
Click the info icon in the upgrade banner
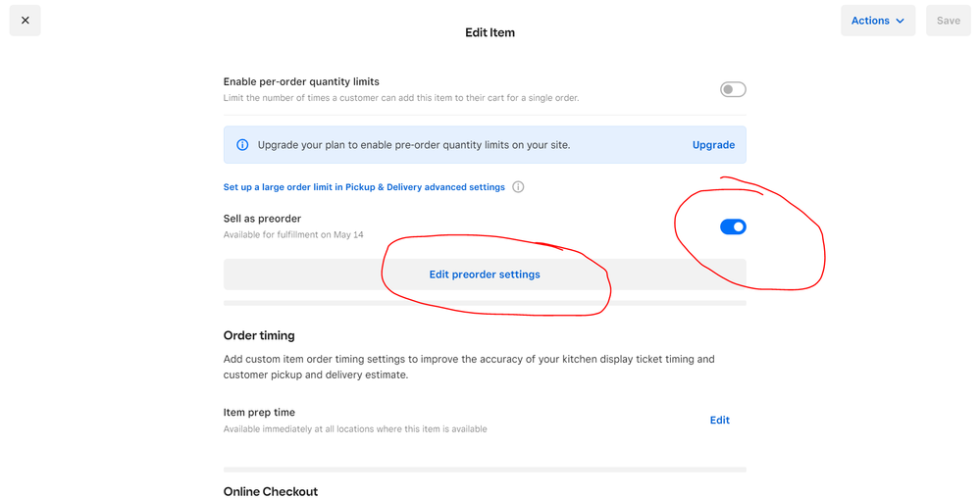click(242, 145)
